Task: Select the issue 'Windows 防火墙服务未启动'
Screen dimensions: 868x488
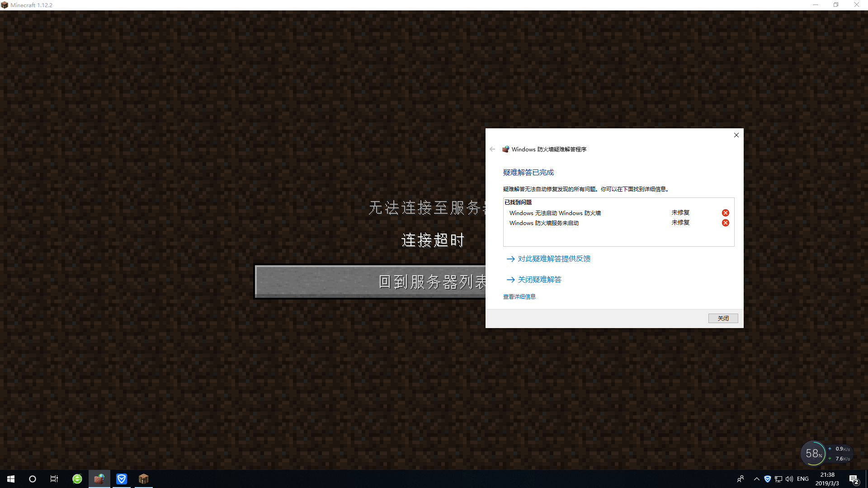Action: [544, 223]
